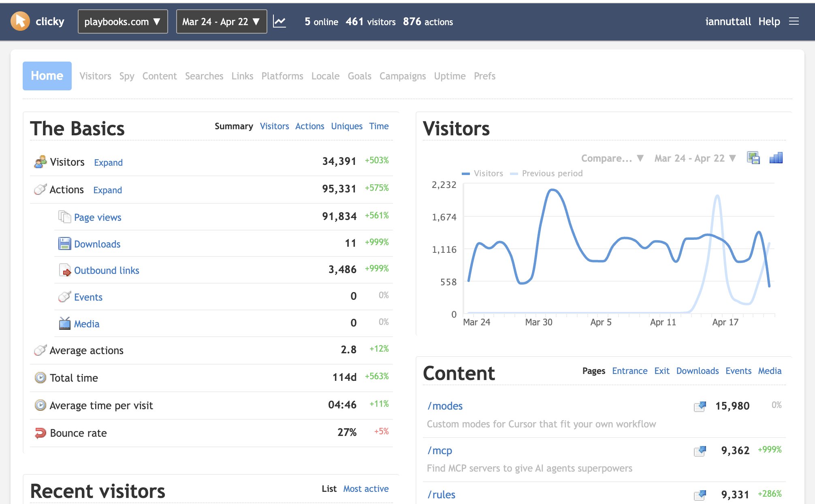Viewport: 815px width, 504px height.
Task: Click the view-page icon beside /rules
Action: coord(700,495)
